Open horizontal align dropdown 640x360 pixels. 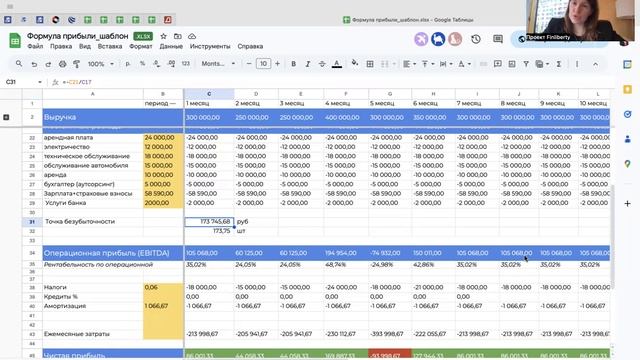(x=409, y=64)
